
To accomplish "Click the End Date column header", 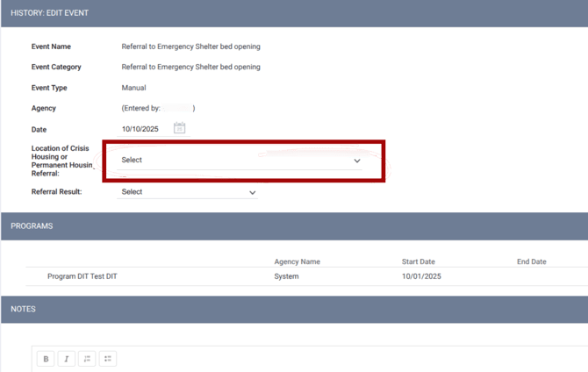I will point(531,261).
